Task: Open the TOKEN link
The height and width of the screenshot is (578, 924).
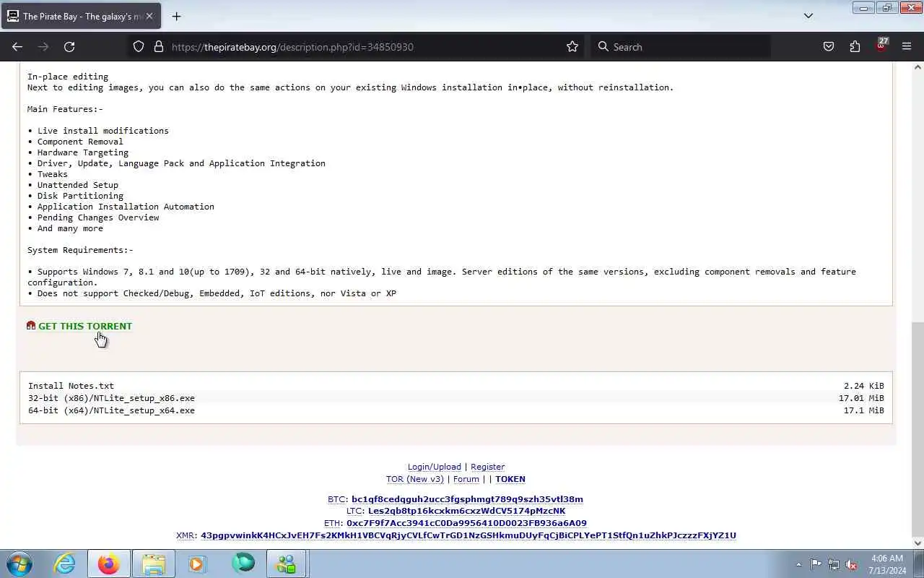Action: pyautogui.click(x=510, y=479)
